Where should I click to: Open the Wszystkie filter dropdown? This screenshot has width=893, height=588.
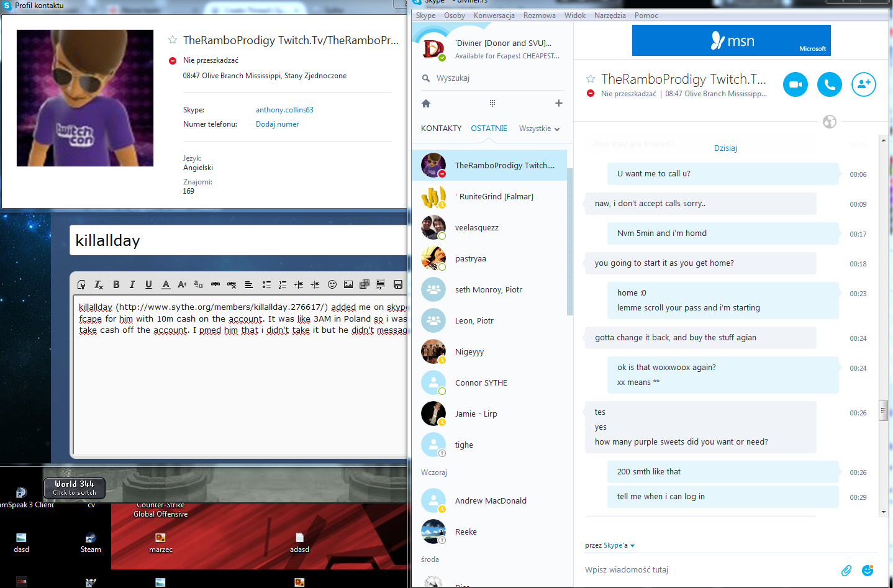pos(540,129)
